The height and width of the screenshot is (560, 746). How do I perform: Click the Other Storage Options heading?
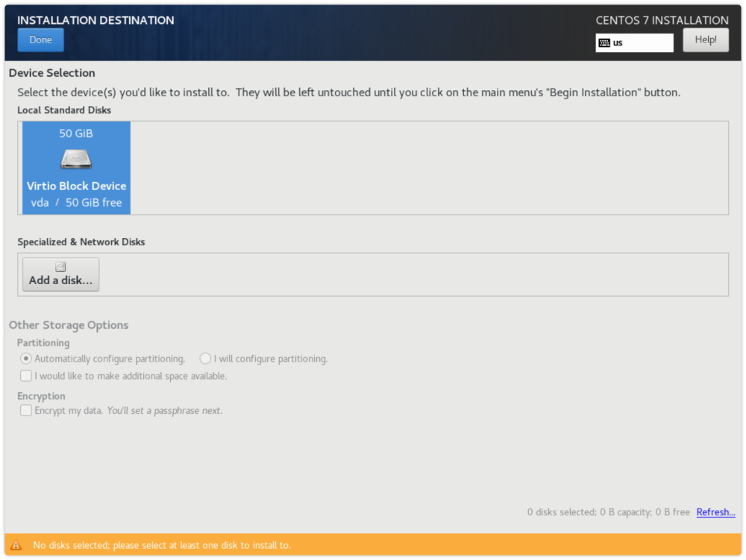coord(69,325)
